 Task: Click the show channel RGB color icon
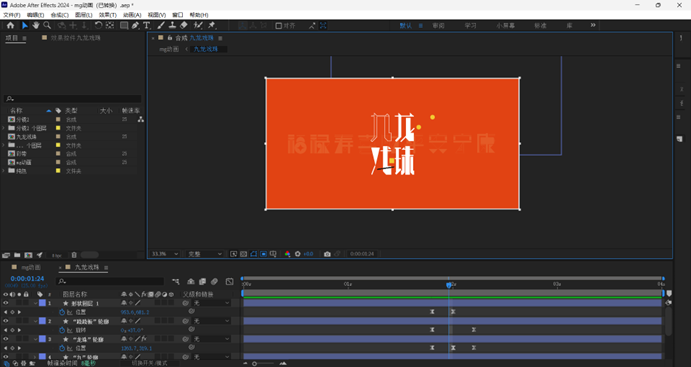pos(287,254)
